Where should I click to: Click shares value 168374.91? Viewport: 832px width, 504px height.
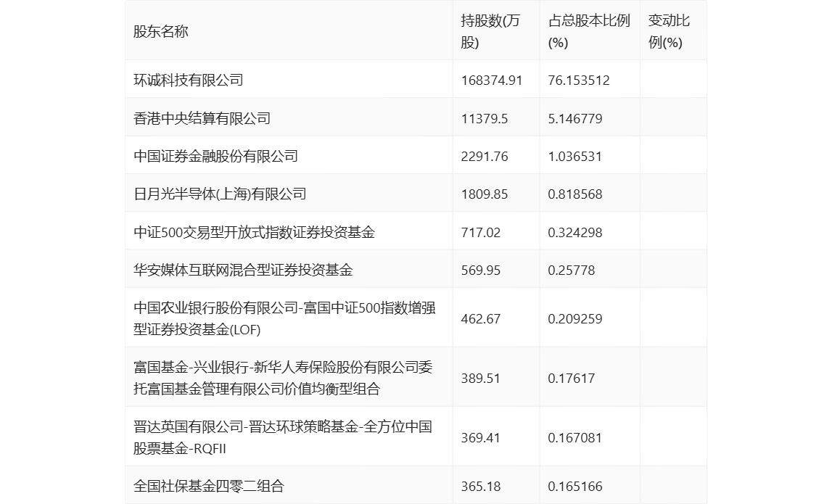click(492, 80)
